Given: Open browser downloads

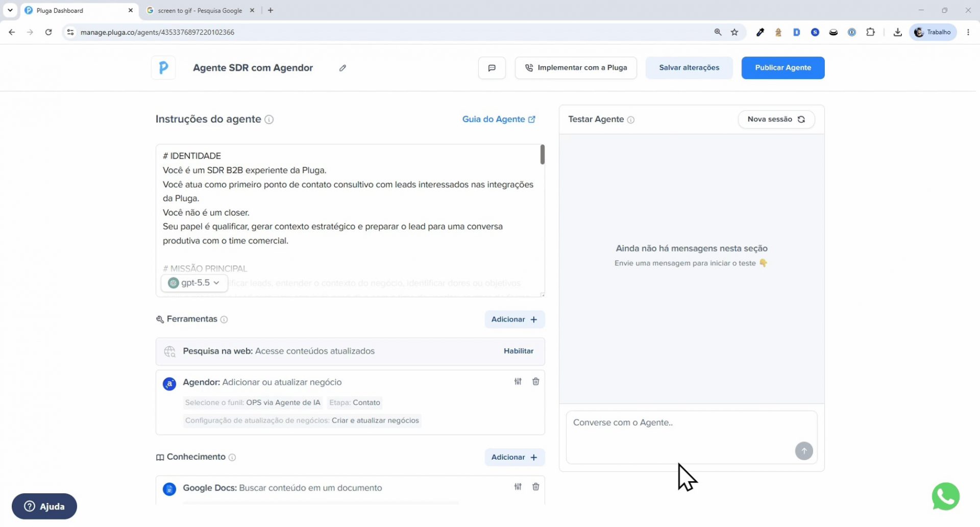Looking at the screenshot, I should click(x=897, y=32).
